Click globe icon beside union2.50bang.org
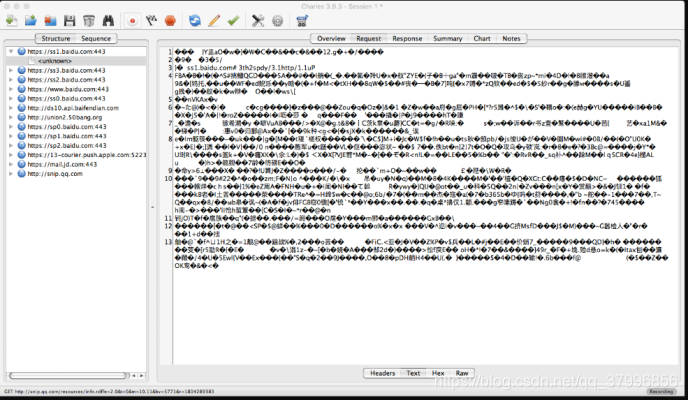The width and height of the screenshot is (688, 400). coord(22,118)
